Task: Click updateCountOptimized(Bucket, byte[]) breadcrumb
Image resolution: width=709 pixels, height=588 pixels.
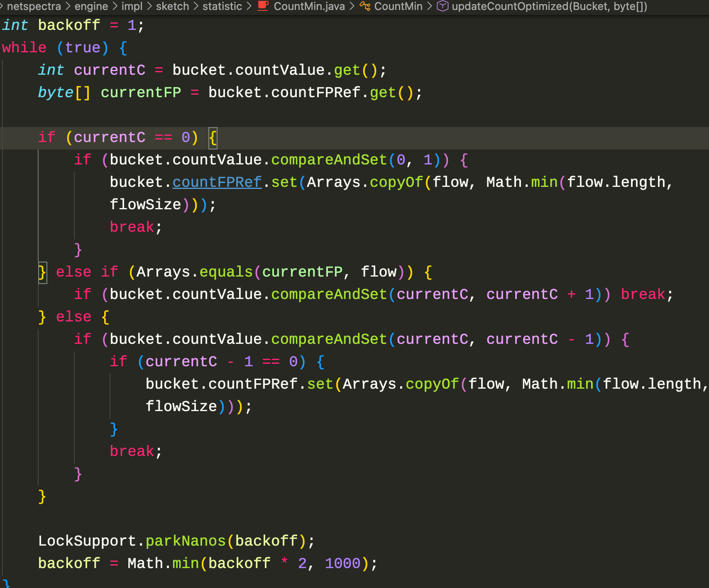Action: tap(549, 6)
